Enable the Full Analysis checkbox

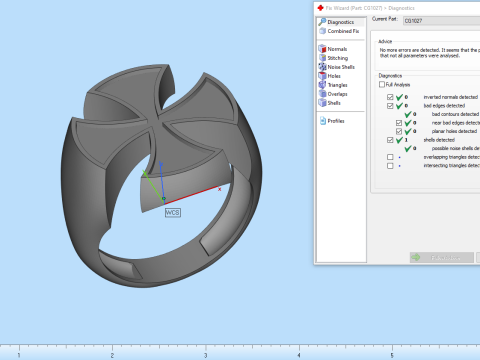pos(382,84)
